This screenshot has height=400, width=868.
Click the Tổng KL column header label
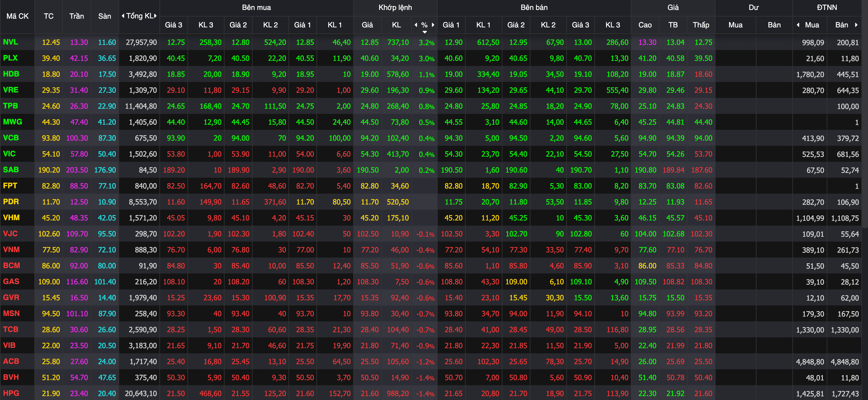tap(140, 16)
